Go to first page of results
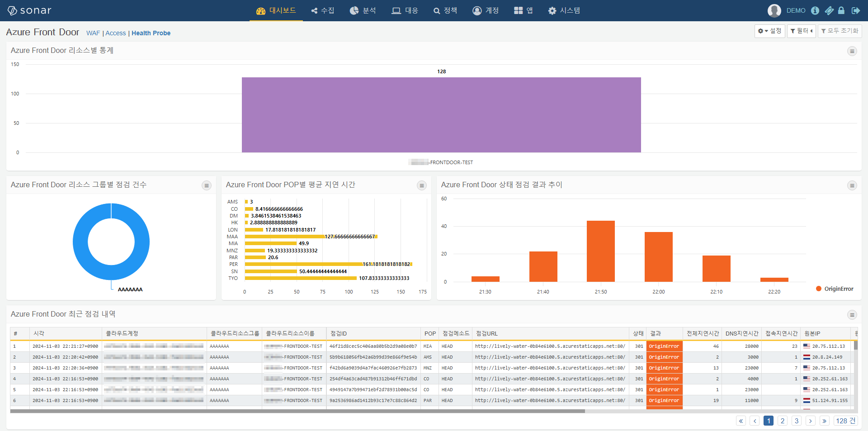The image size is (868, 431). click(741, 421)
